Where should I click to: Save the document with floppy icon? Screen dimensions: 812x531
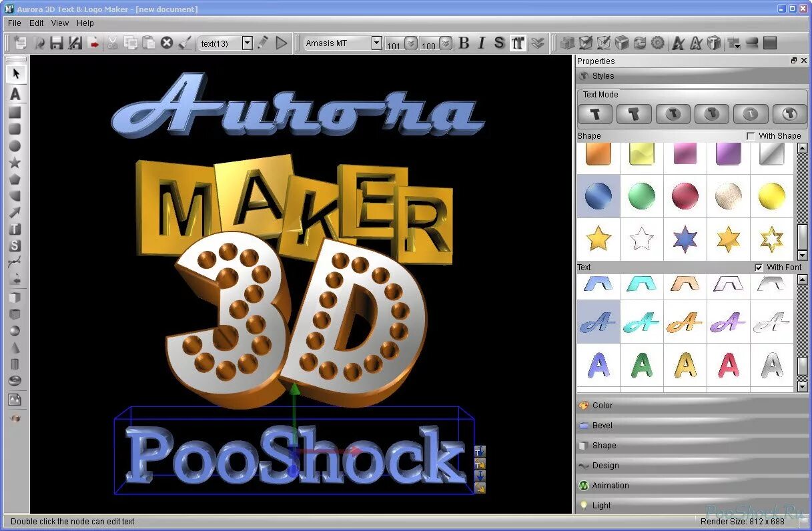pyautogui.click(x=57, y=43)
